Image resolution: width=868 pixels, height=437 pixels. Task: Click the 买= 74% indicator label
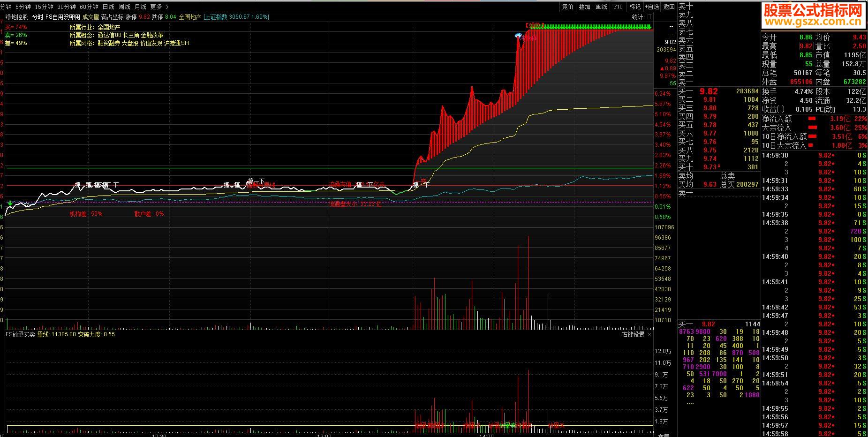16,27
